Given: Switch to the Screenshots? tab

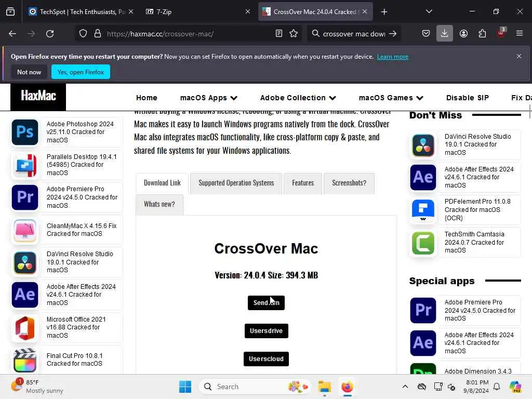Looking at the screenshot, I should pos(349,183).
